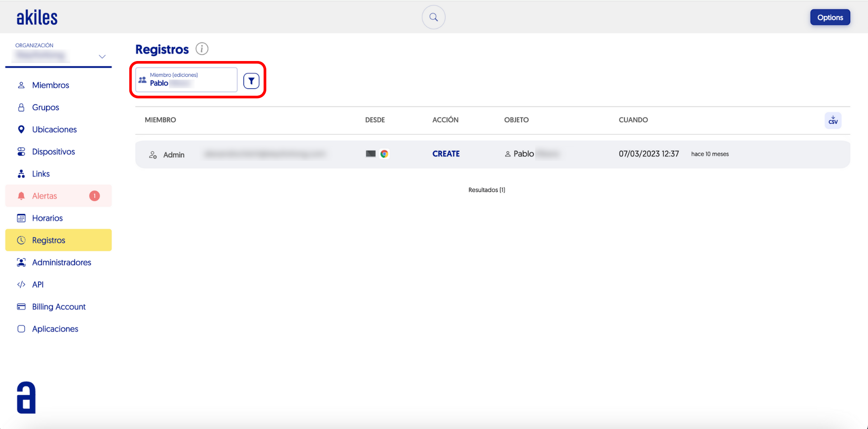Select the Admin log entry row
868x429 pixels.
coord(492,155)
